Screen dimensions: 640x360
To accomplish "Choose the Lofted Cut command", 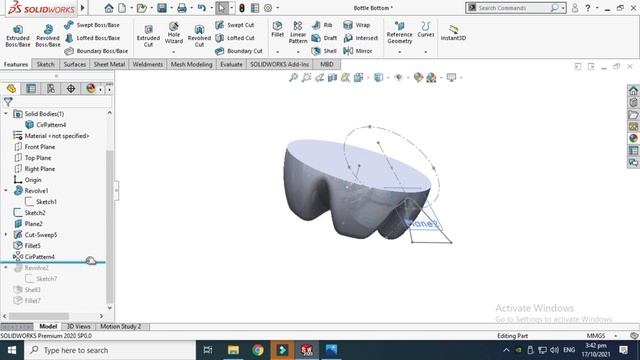I will click(x=235, y=38).
